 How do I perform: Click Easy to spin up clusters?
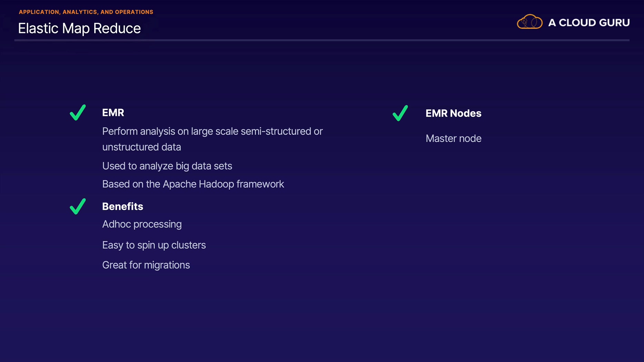pyautogui.click(x=154, y=245)
